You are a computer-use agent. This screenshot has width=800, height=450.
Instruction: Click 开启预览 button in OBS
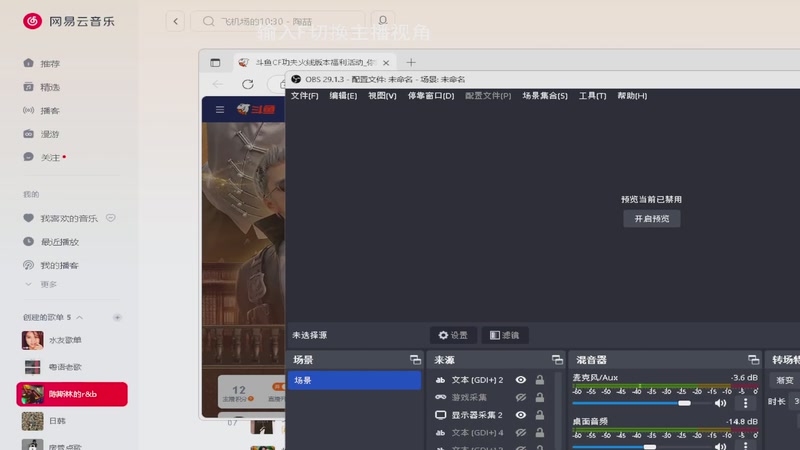pyautogui.click(x=652, y=218)
